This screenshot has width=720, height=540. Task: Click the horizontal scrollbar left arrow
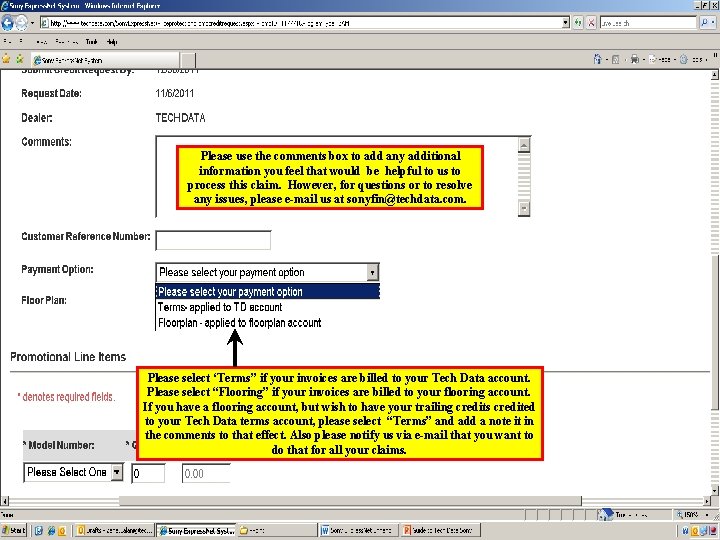click(5, 501)
